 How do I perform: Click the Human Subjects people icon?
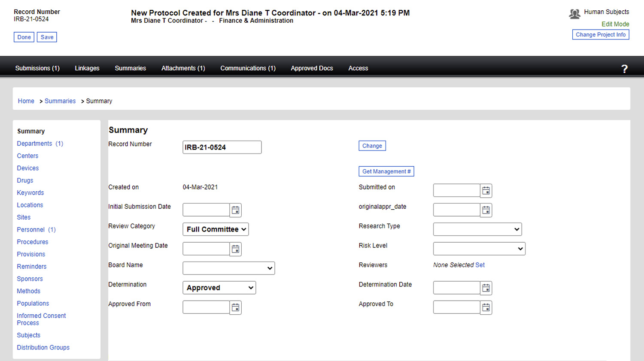tap(574, 13)
